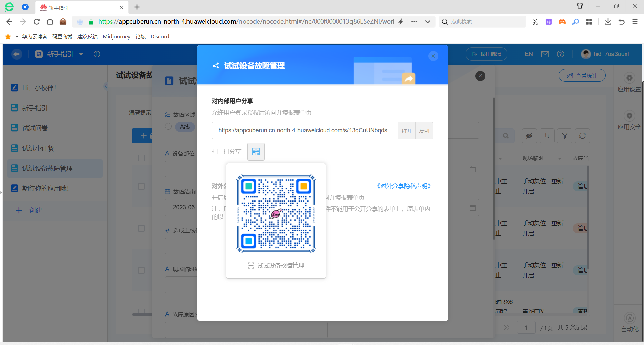
Task: Open the browser downloads icon
Action: coord(608,22)
